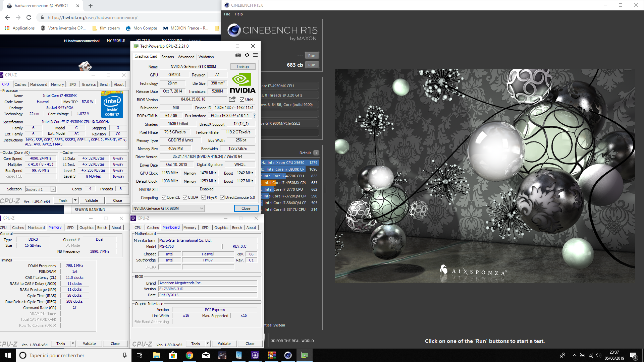Viewport: 644px width, 362px height.
Task: Open Cinebench File menu
Action: [x=227, y=14]
